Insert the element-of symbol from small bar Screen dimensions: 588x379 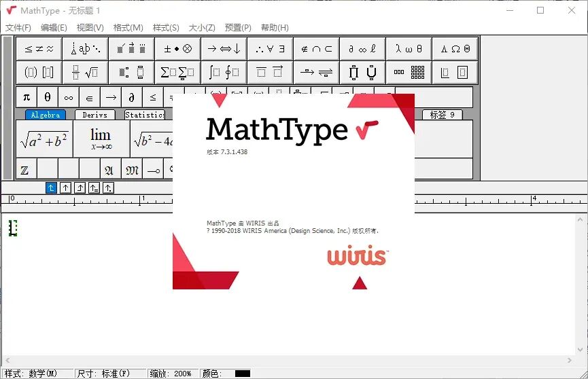click(90, 98)
